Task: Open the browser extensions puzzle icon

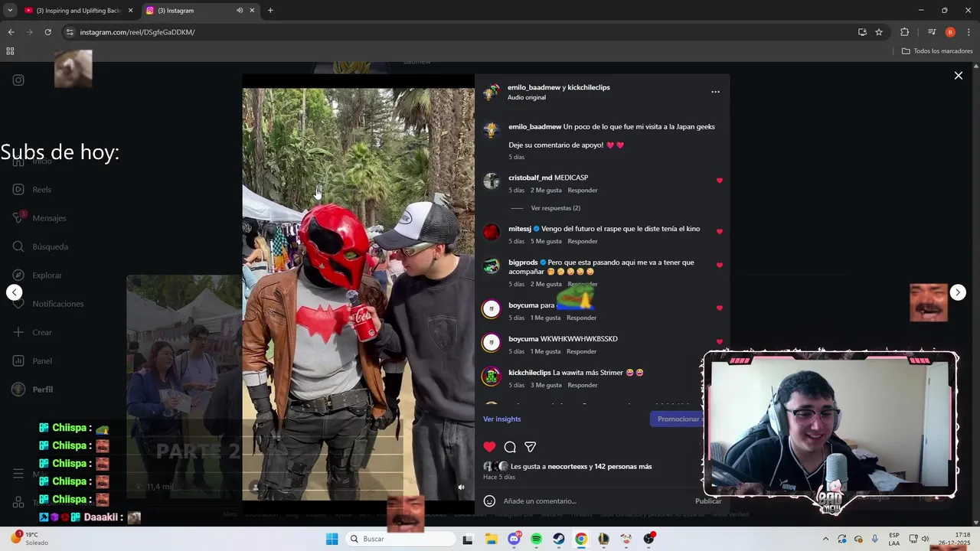Action: point(904,32)
